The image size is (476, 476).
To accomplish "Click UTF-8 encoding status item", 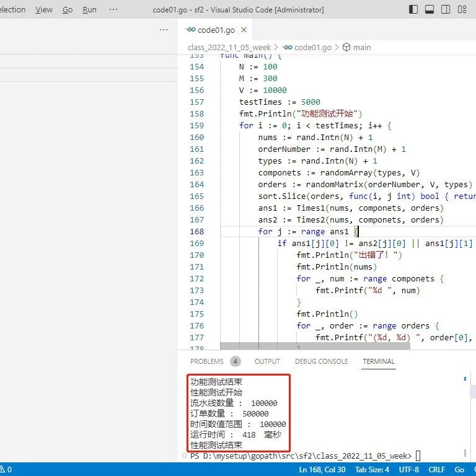I will [x=408, y=470].
